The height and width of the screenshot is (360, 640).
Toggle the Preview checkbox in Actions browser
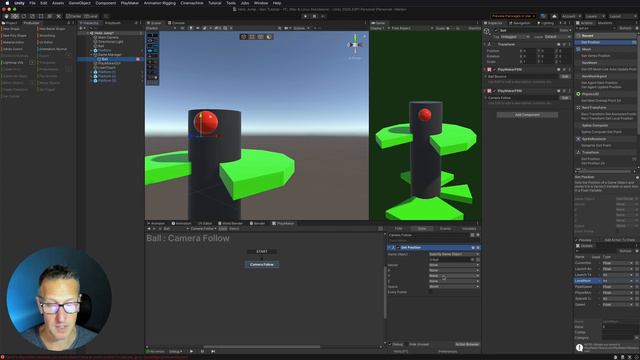[577, 240]
